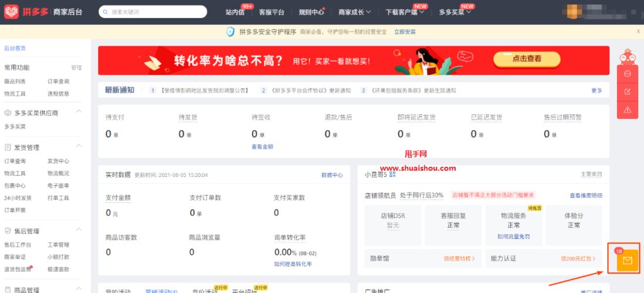Image resolution: width=644 pixels, height=293 pixels.
Task: Collapse the 商品管理 section
Action: pos(79,289)
